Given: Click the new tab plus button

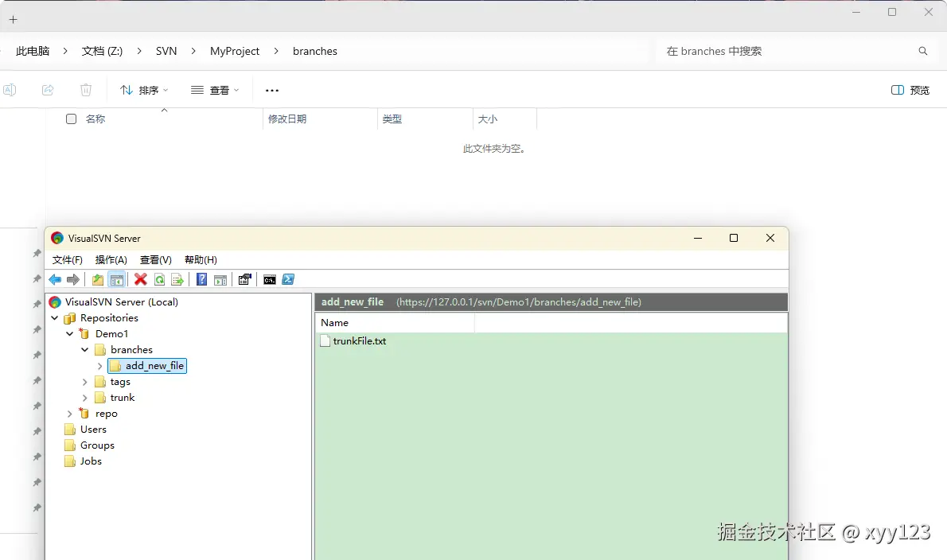Looking at the screenshot, I should click(14, 19).
